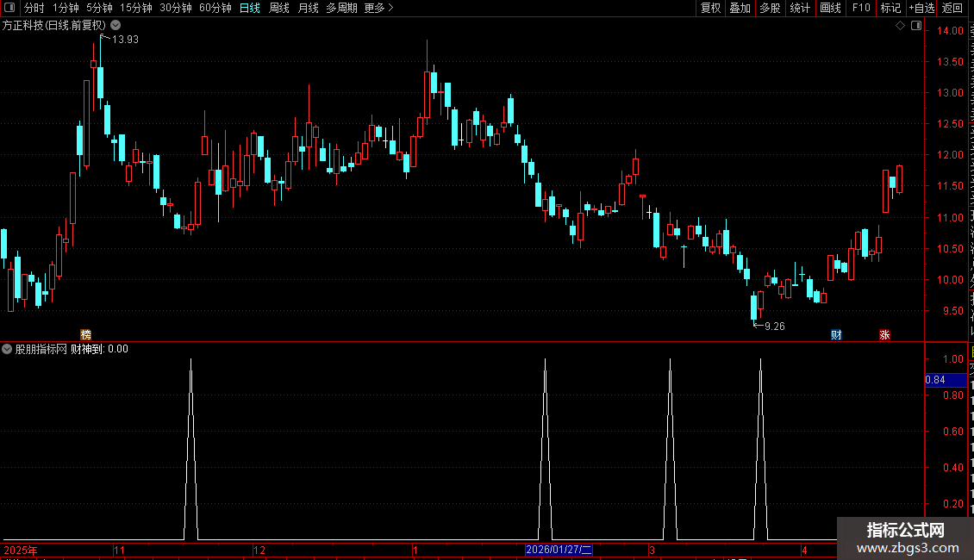Click the 标记 mark button
This screenshot has width=974, height=560.
coord(890,8)
